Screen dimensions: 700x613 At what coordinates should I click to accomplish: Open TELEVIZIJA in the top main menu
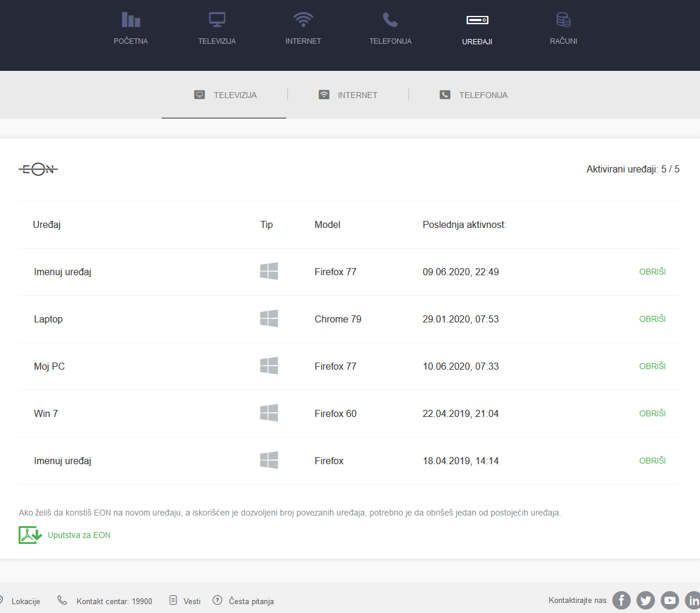point(217,41)
